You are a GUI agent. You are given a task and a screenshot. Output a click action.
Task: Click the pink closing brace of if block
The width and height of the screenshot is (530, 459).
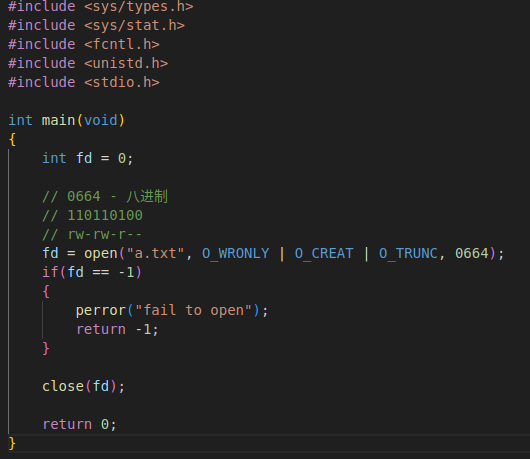46,348
